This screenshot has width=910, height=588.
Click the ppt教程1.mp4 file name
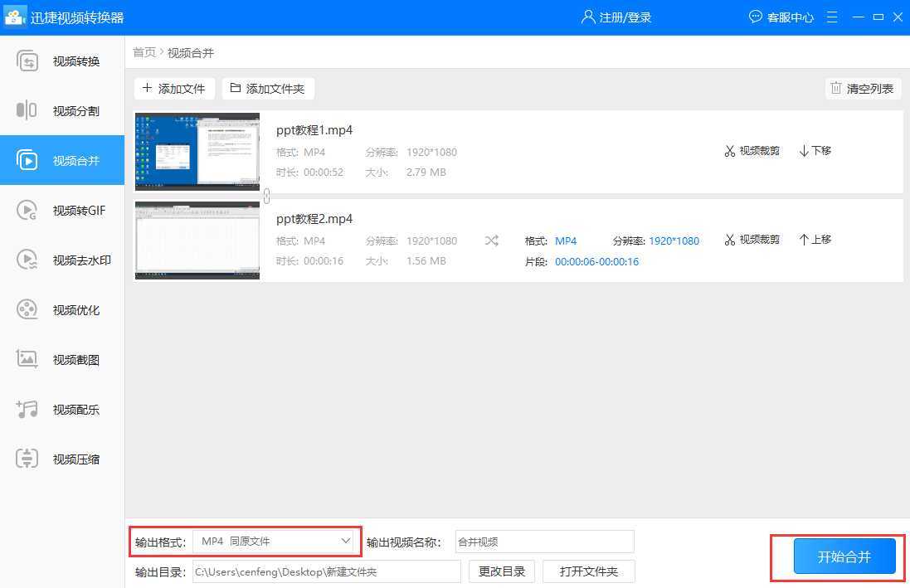[x=314, y=130]
